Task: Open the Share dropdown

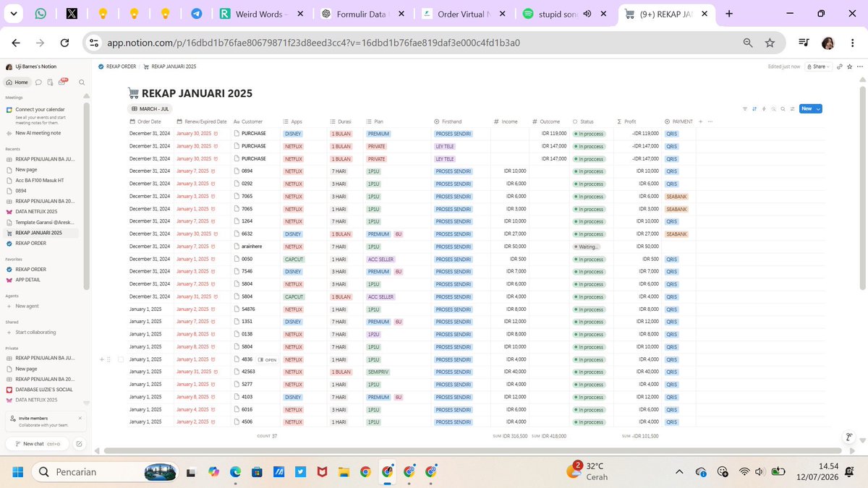Action: (x=819, y=67)
